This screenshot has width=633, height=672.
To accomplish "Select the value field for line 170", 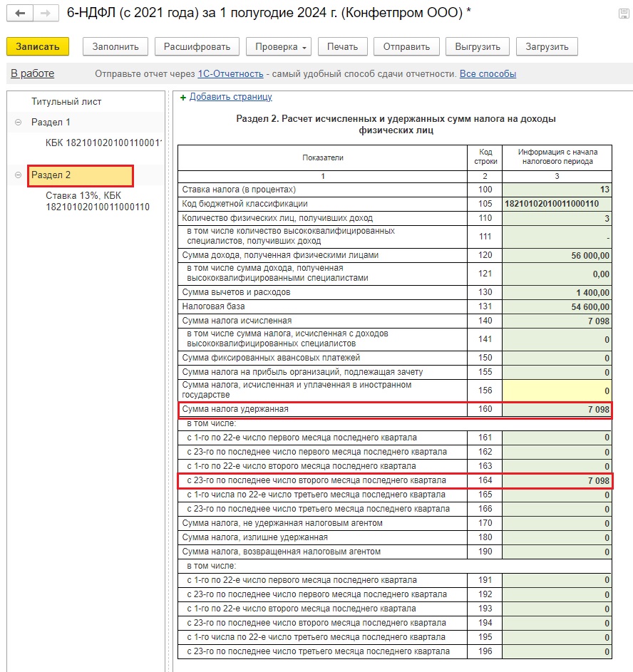I will coord(557,523).
